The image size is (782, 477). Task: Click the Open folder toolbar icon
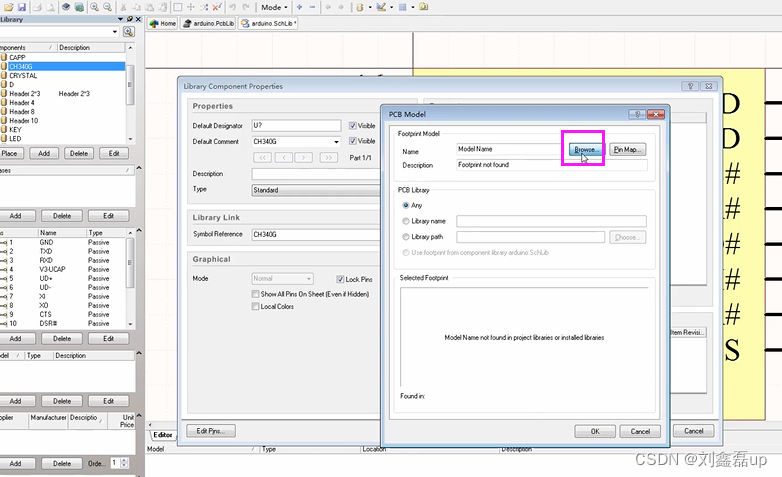pos(8,7)
